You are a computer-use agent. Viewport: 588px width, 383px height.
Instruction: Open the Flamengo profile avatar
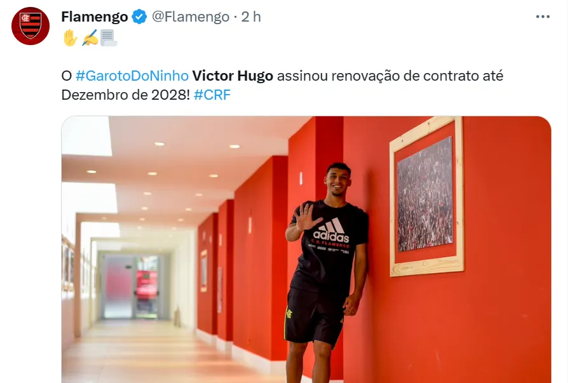(31, 26)
